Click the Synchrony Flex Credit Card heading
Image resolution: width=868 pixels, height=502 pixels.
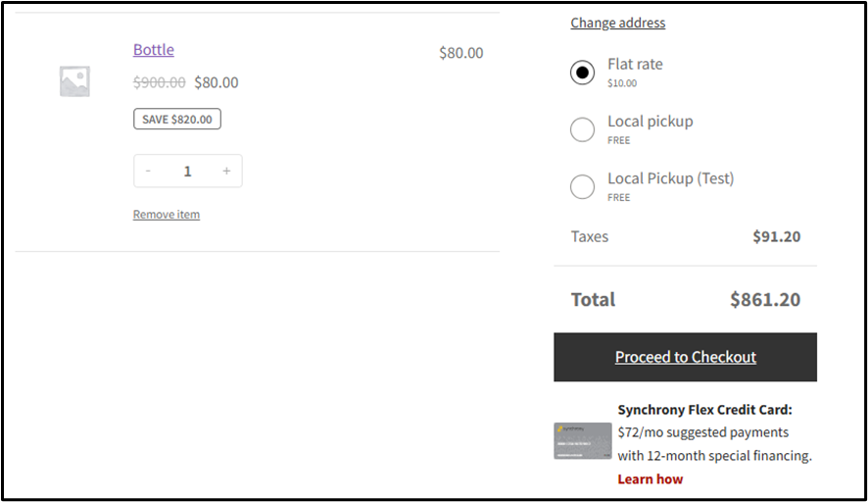click(704, 410)
